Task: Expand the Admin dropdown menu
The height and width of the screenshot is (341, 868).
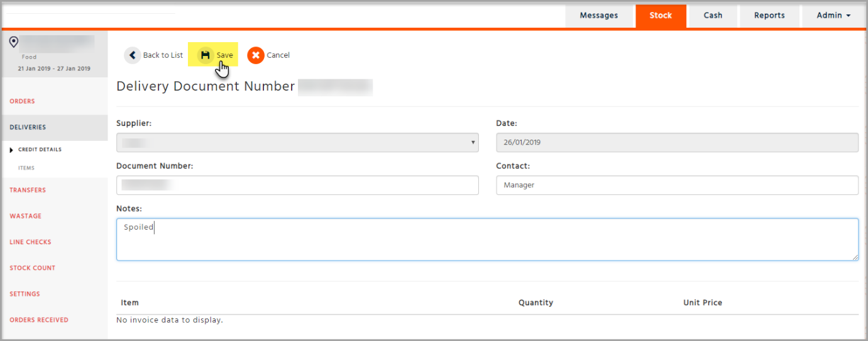Action: pos(833,16)
